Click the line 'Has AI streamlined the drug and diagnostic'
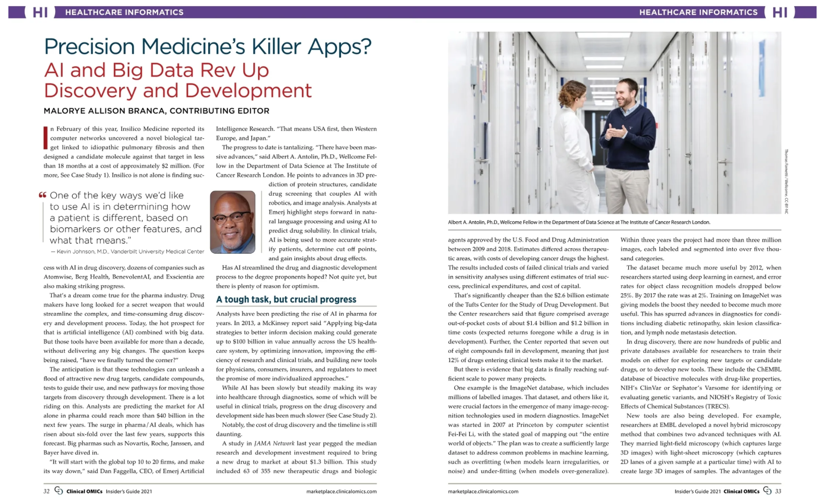Image resolution: width=821 pixels, height=504 pixels. [300, 268]
